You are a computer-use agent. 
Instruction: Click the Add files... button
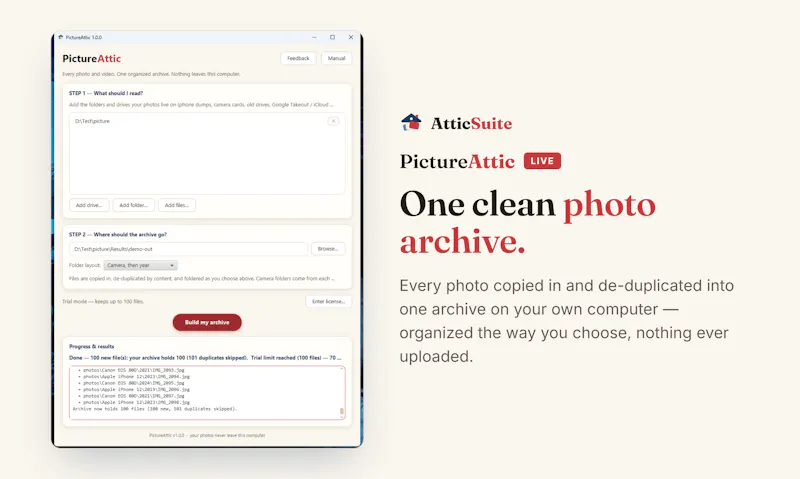[177, 205]
